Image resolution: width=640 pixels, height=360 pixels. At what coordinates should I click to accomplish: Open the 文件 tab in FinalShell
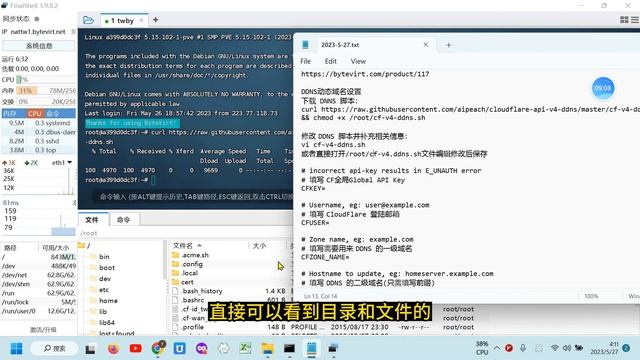(92, 220)
